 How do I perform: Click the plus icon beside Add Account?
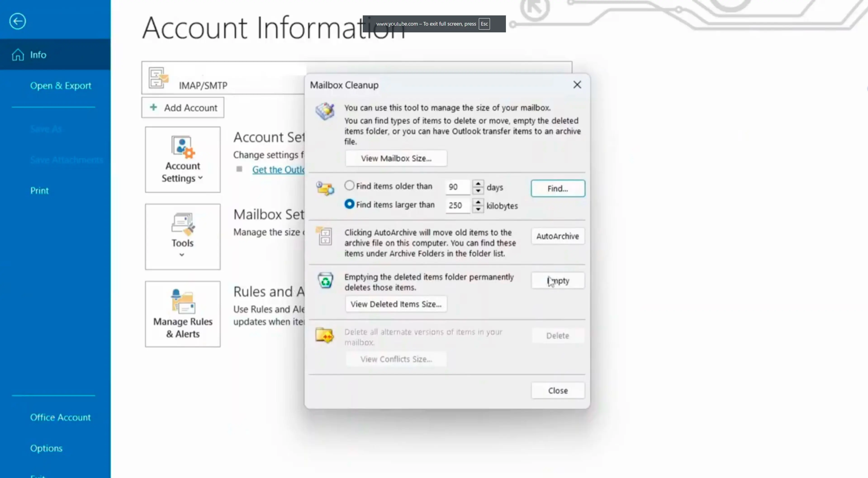pos(153,107)
